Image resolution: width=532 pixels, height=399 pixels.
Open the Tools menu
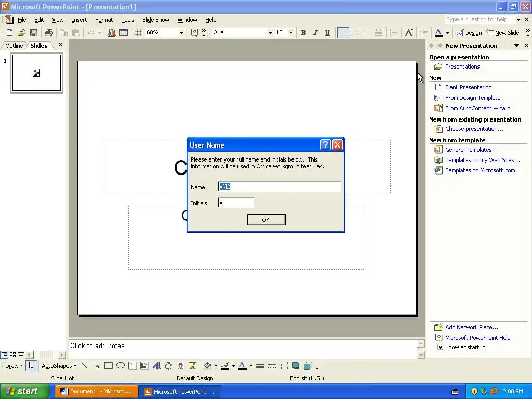click(128, 20)
